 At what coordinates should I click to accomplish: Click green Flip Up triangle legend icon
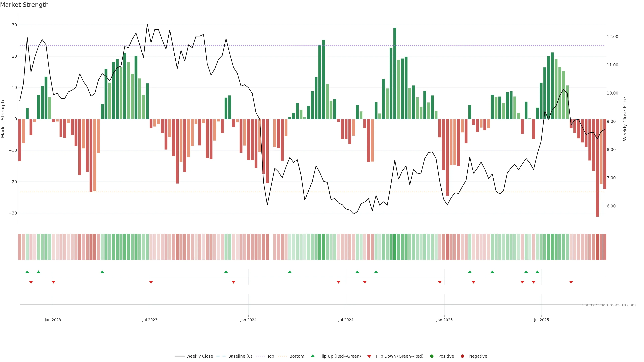312,356
